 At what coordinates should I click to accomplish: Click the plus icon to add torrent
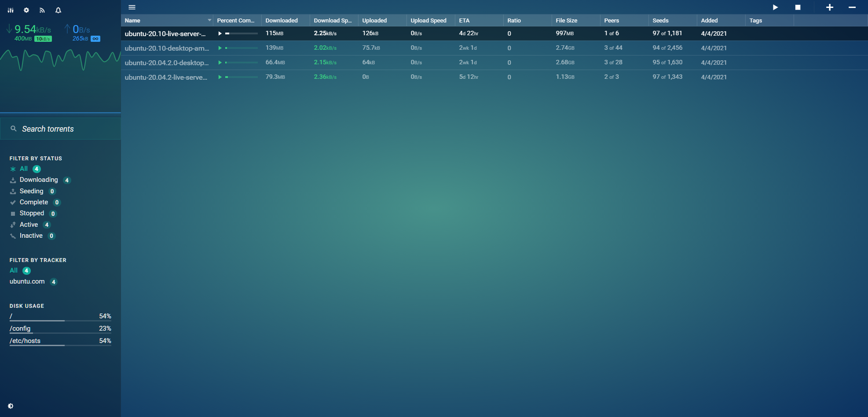click(x=829, y=7)
